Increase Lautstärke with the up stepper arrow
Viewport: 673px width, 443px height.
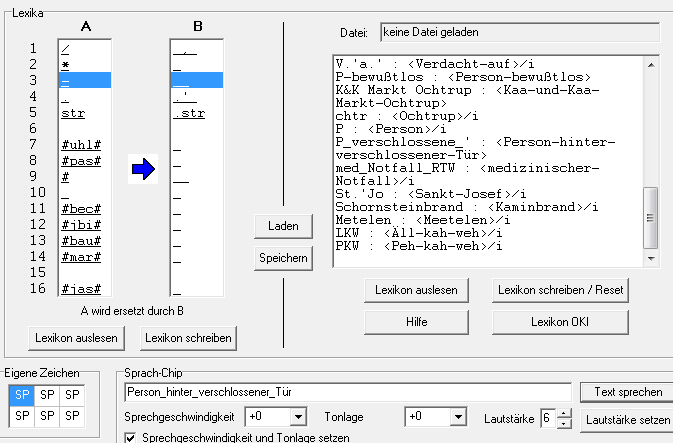click(565, 411)
